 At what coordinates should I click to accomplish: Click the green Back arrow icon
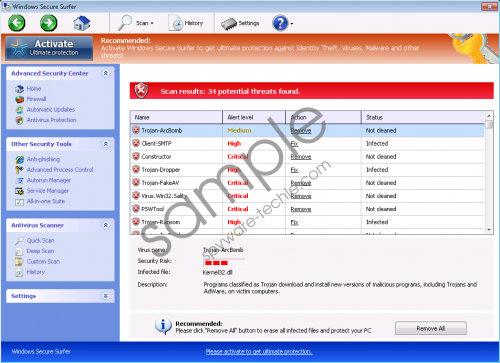[17, 23]
